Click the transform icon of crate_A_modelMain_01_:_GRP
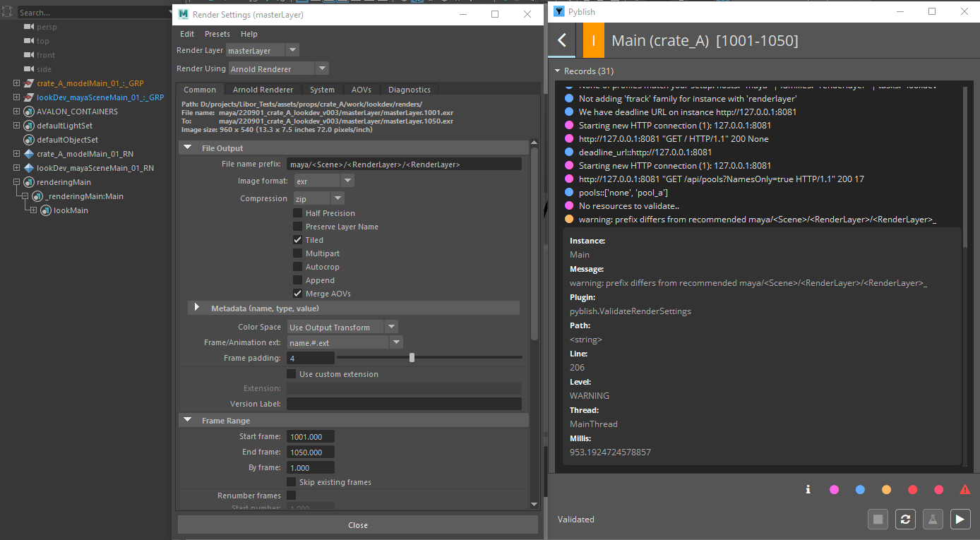This screenshot has height=540, width=980. [29, 83]
